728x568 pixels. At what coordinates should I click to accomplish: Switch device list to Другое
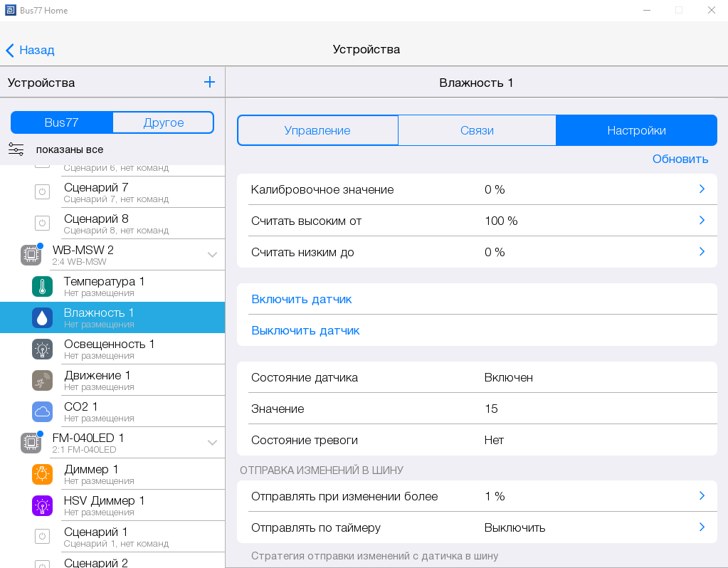(x=163, y=122)
